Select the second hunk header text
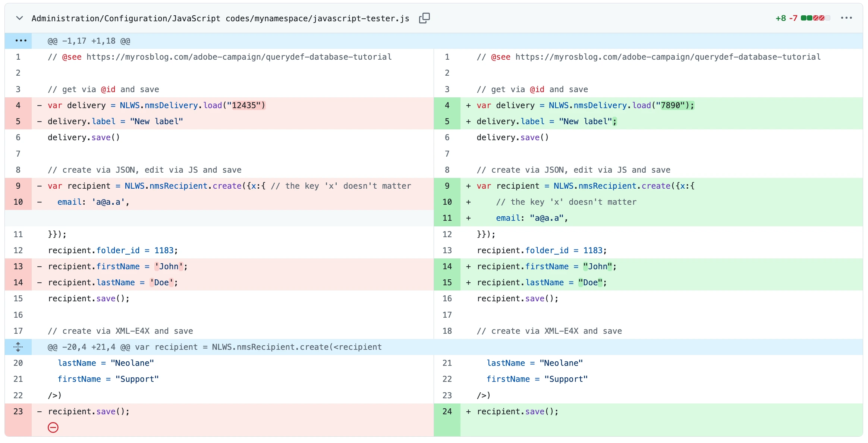 tap(215, 347)
